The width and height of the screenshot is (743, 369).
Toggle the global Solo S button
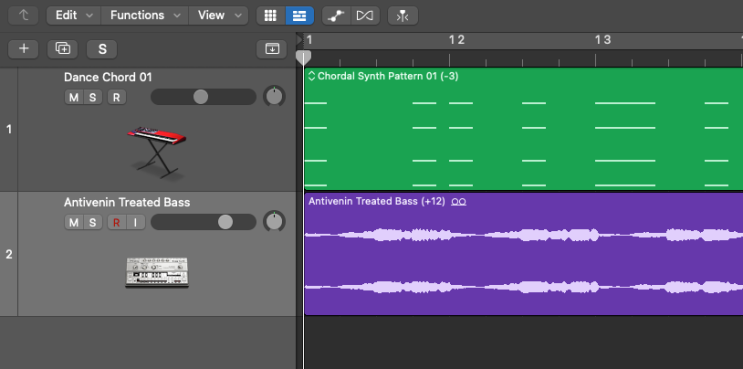tap(102, 49)
